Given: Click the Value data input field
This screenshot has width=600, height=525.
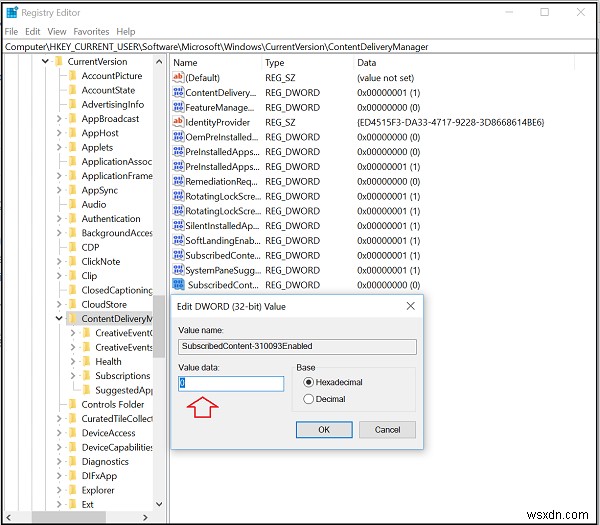Looking at the screenshot, I should coord(231,383).
